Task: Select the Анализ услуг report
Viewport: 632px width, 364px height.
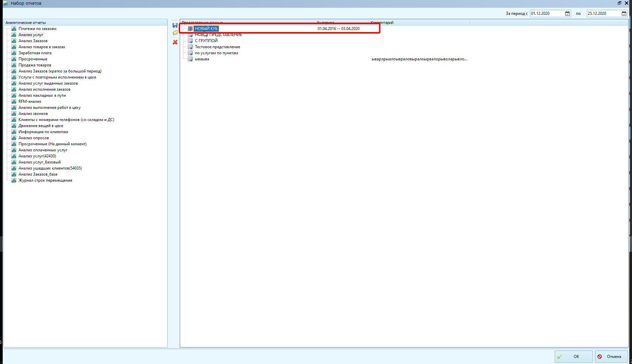Action: [x=31, y=35]
